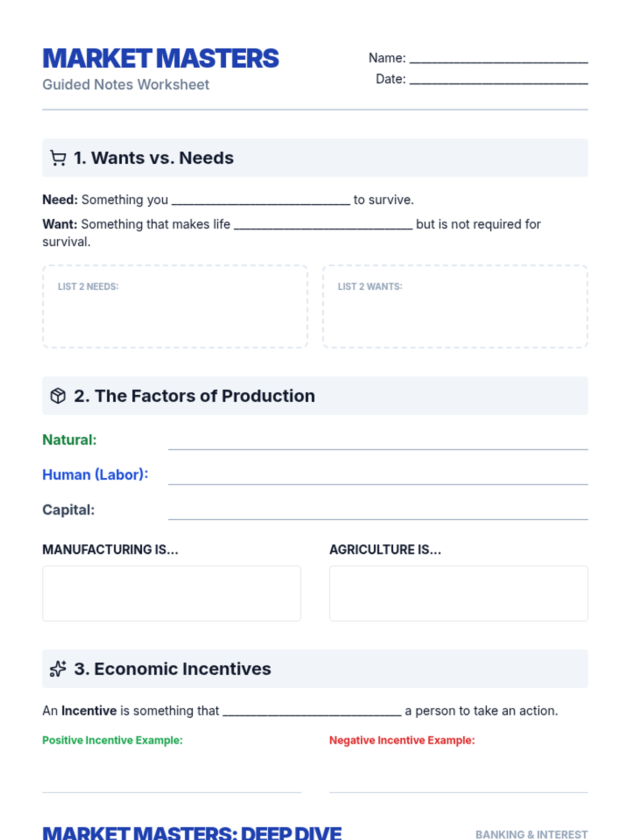Click the Market Masters title
The height and width of the screenshot is (840, 630).
point(161,59)
